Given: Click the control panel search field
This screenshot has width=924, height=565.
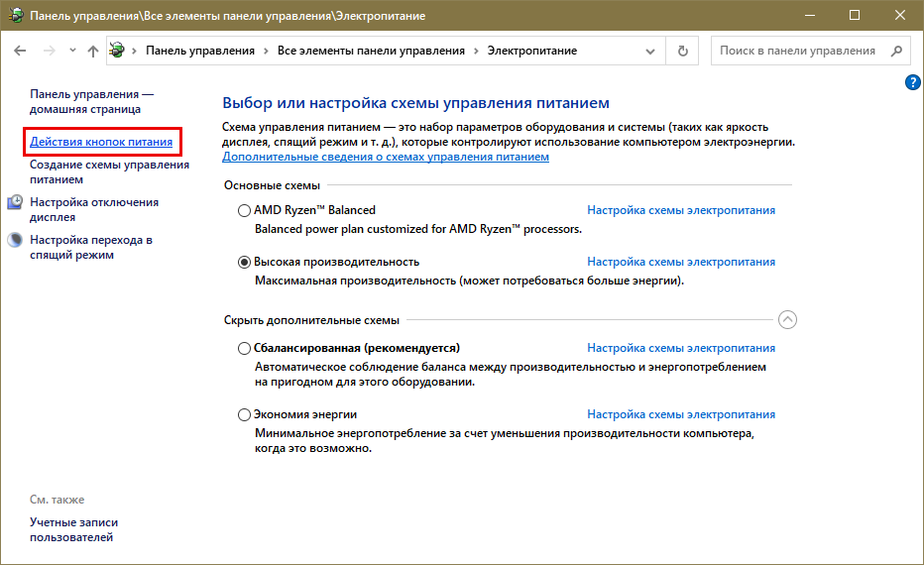Looking at the screenshot, I should tap(798, 51).
